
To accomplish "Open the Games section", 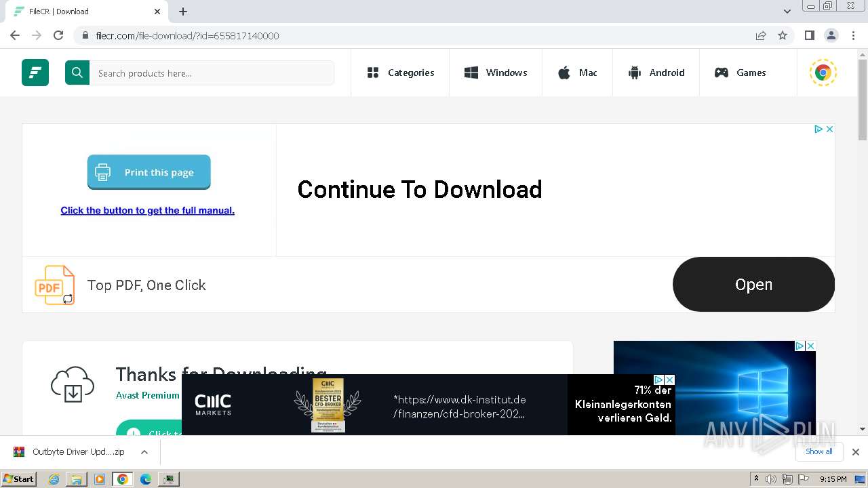I will (x=740, y=73).
